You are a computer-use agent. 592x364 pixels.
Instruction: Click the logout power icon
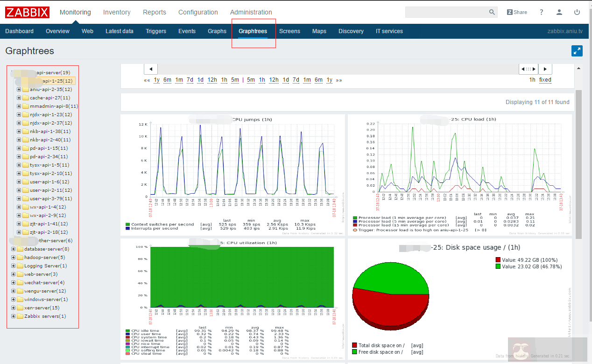[x=578, y=12]
